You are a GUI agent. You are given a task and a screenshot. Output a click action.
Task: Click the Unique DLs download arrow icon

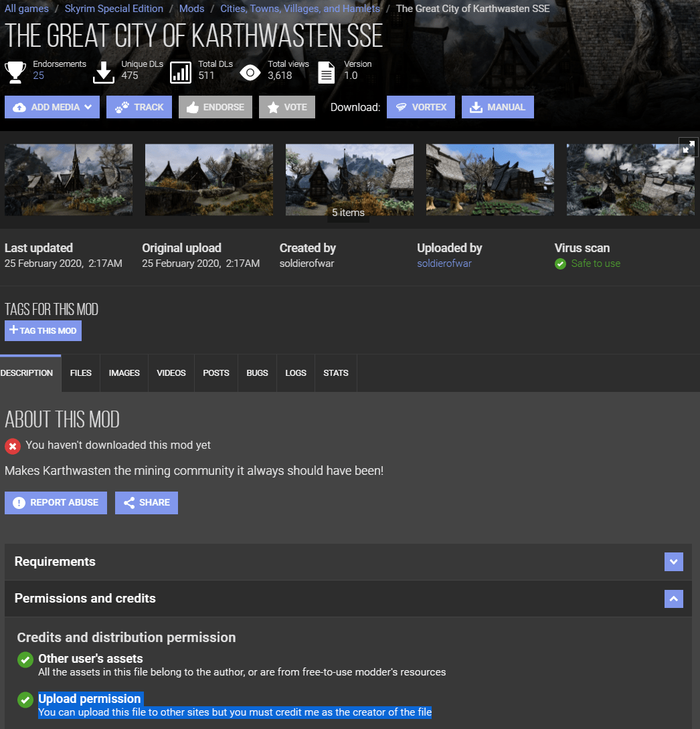pyautogui.click(x=103, y=72)
